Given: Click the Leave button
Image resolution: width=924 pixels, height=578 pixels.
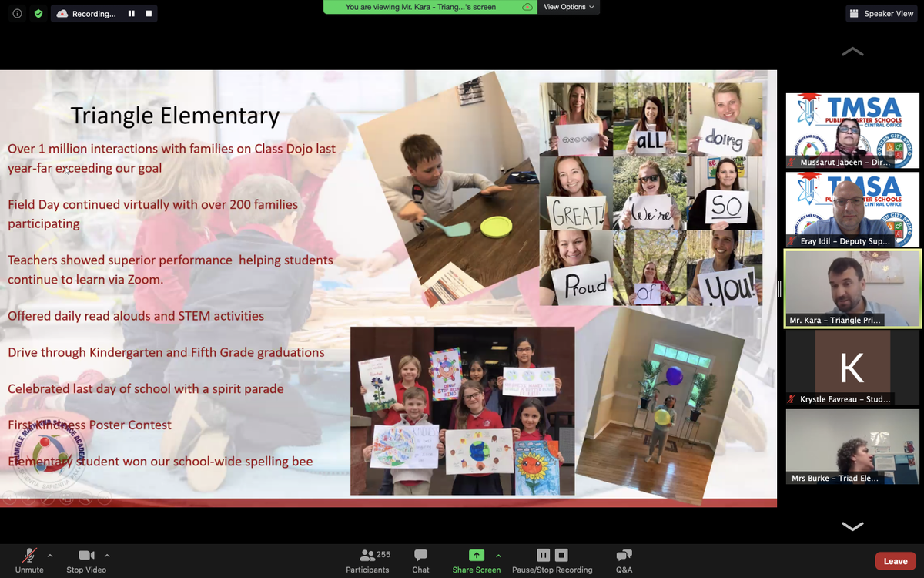Looking at the screenshot, I should 896,560.
